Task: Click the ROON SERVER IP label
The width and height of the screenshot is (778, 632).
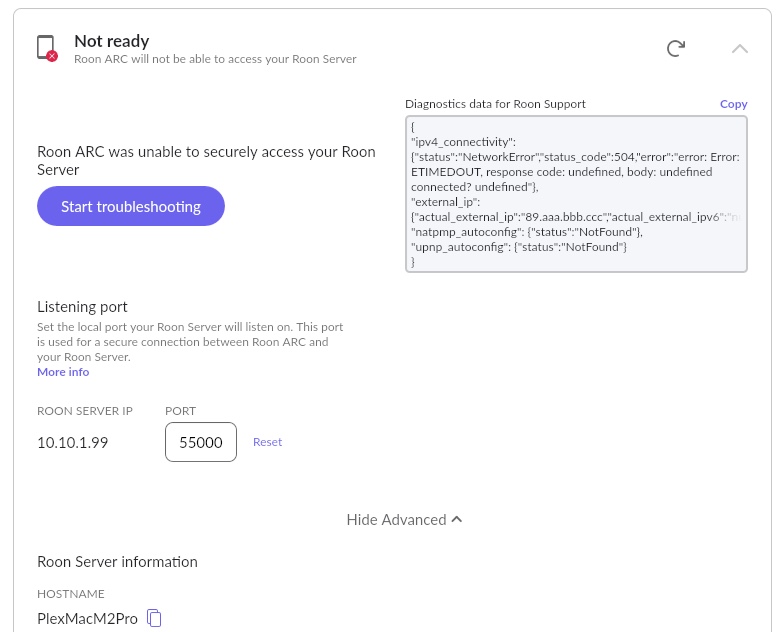Action: coord(85,411)
